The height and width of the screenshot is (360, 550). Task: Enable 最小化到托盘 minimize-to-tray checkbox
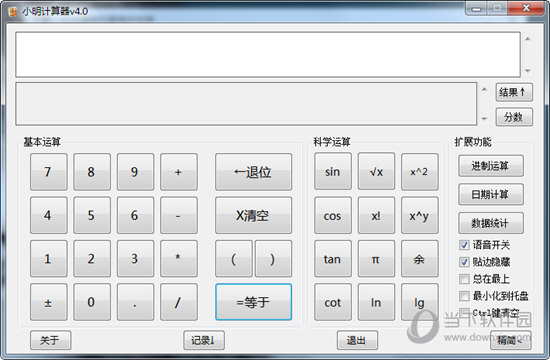pyautogui.click(x=464, y=295)
